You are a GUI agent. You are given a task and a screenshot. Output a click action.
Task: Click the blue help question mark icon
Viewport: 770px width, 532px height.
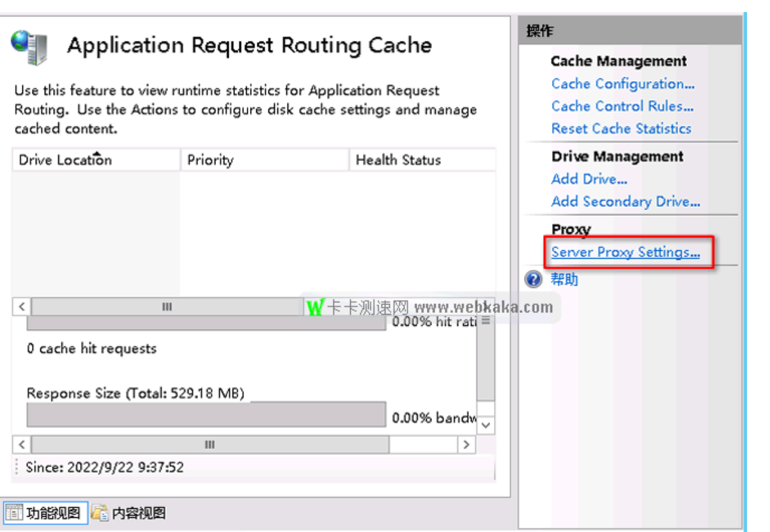tap(534, 279)
